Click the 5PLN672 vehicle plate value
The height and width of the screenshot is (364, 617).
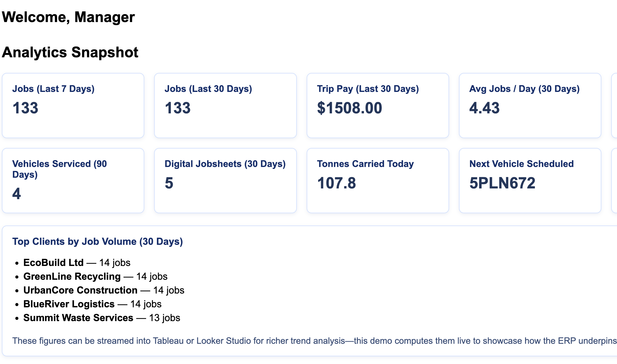click(502, 183)
